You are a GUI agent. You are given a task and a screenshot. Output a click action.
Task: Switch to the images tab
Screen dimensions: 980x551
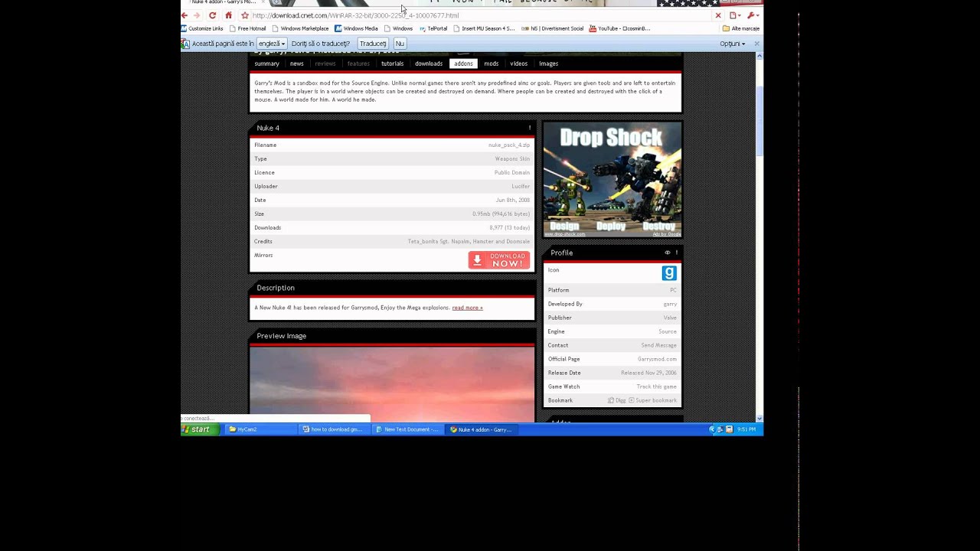coord(548,64)
